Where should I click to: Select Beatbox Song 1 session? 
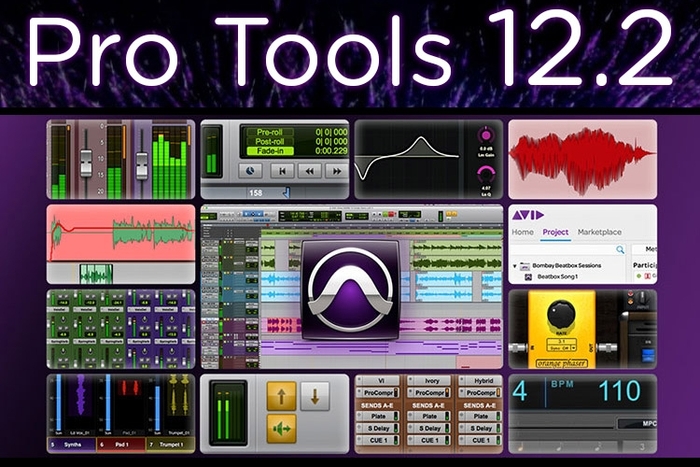click(557, 277)
